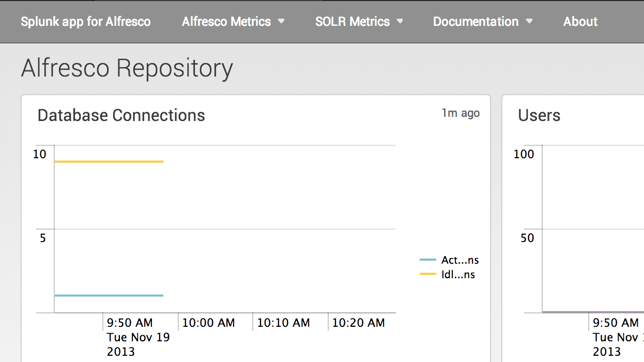Click the Splunk app for Alfresco title
The width and height of the screenshot is (644, 362).
click(86, 22)
